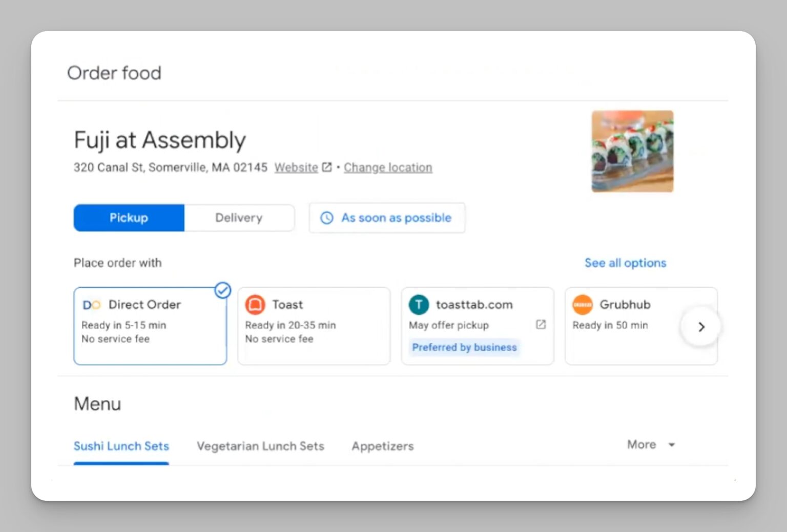Switch order type to Delivery
The width and height of the screenshot is (787, 532).
(x=239, y=218)
